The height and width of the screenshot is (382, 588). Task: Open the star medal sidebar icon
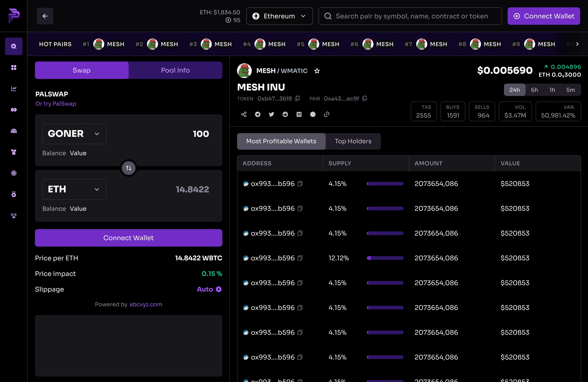14,194
